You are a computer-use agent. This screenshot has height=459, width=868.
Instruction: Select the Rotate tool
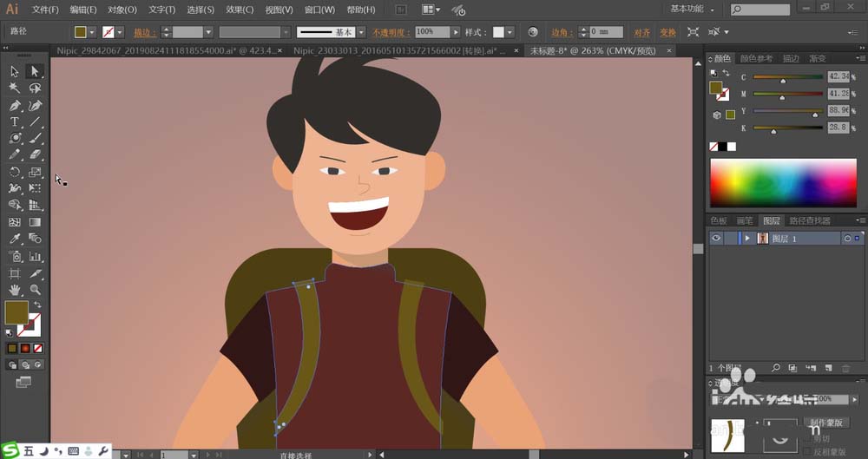coord(15,172)
